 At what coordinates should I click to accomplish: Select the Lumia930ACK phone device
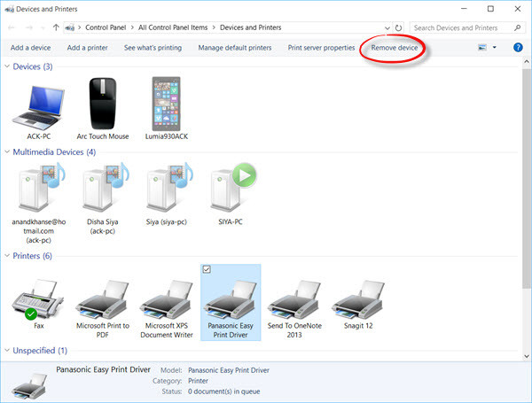pyautogui.click(x=167, y=104)
